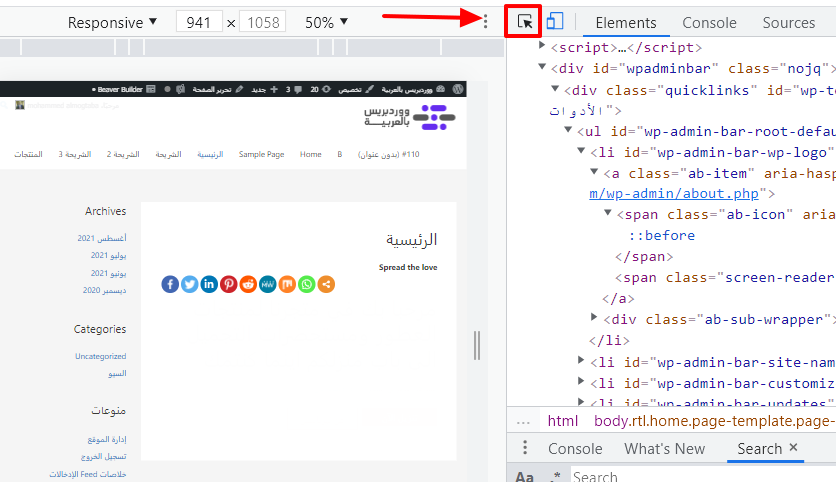This screenshot has width=836, height=482.
Task: Toggle the device toolbar icon
Action: point(554,21)
